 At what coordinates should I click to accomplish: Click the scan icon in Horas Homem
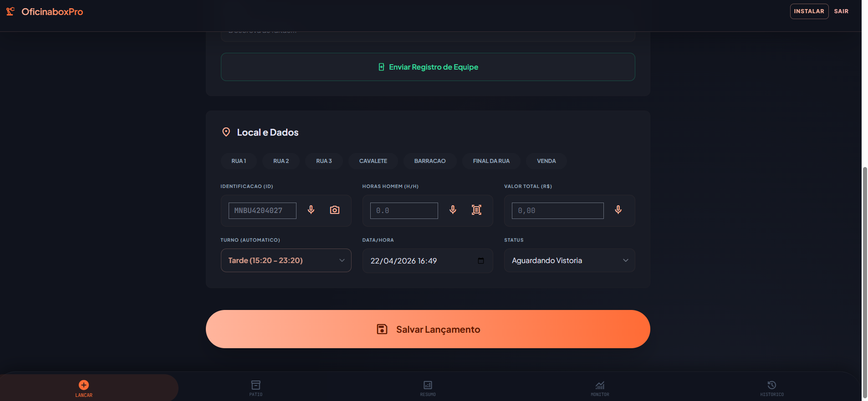(476, 210)
